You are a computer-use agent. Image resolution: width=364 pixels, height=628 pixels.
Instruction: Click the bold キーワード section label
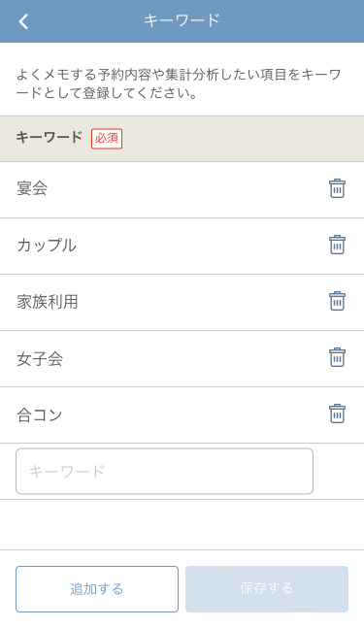click(49, 138)
